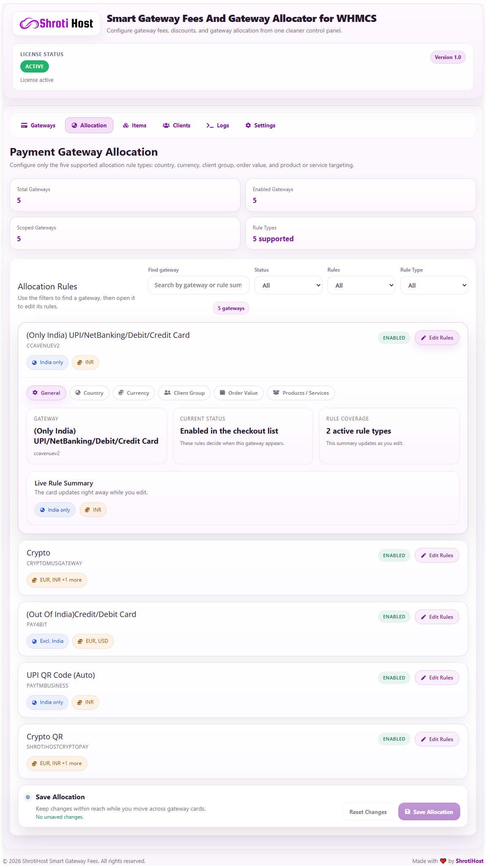Image resolution: width=486 pixels, height=868 pixels.
Task: Click the people icon in Client Group tab
Action: [167, 393]
